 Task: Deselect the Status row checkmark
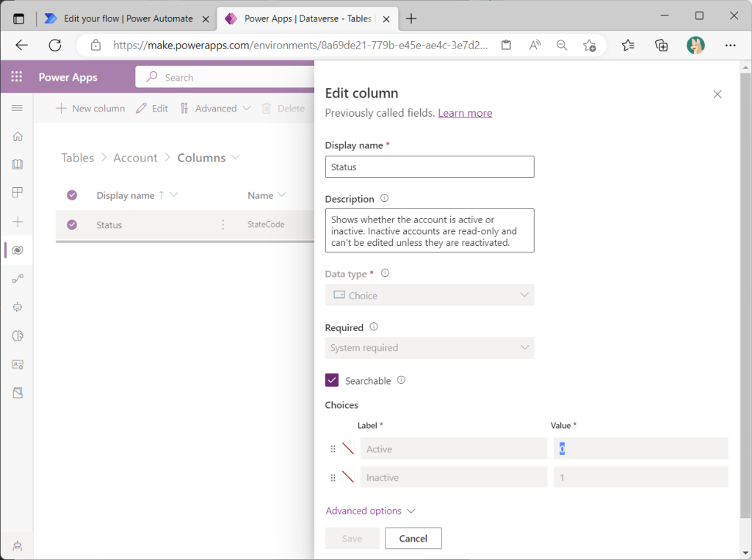(x=72, y=225)
